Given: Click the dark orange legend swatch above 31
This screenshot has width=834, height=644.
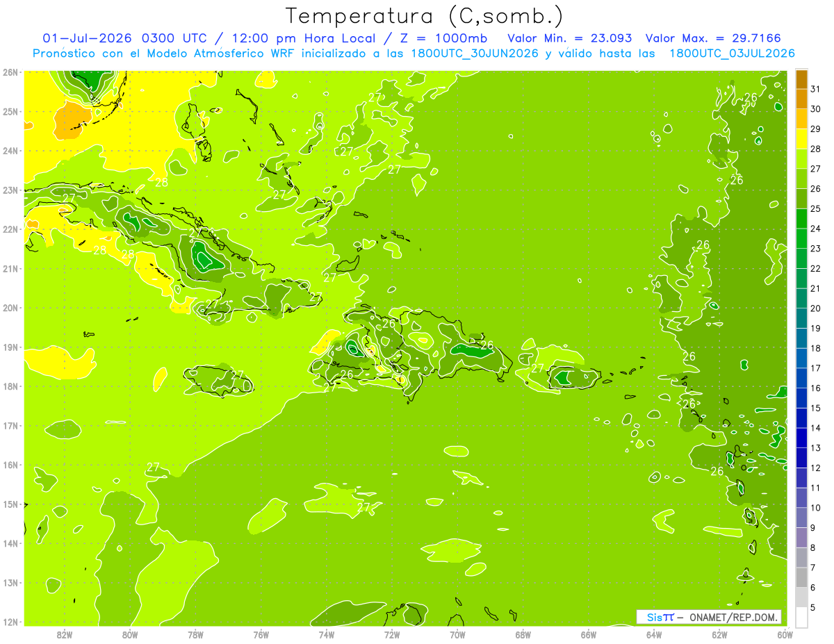Looking at the screenshot, I should pos(801,79).
